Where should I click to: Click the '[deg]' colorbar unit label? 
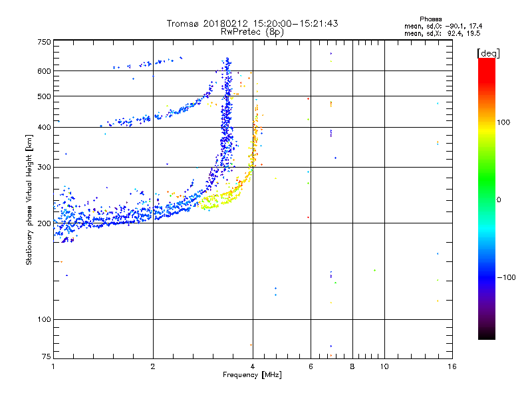(488, 53)
